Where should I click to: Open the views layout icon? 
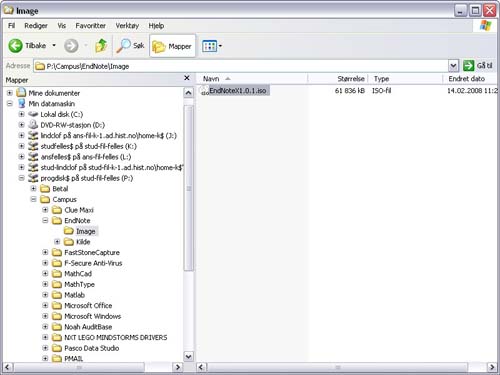click(209, 46)
